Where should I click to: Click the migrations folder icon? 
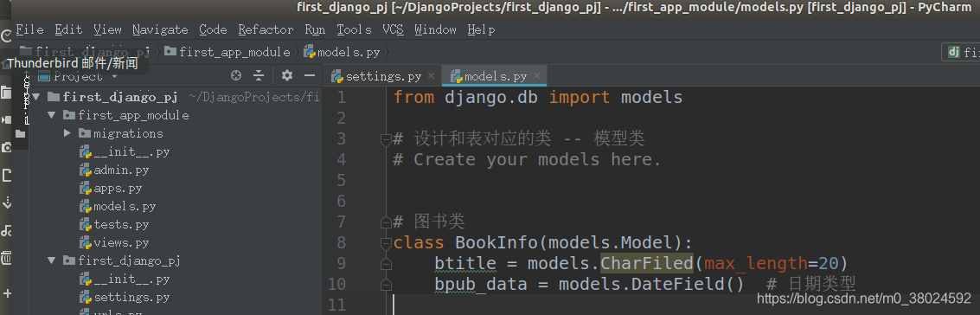pyautogui.click(x=85, y=133)
